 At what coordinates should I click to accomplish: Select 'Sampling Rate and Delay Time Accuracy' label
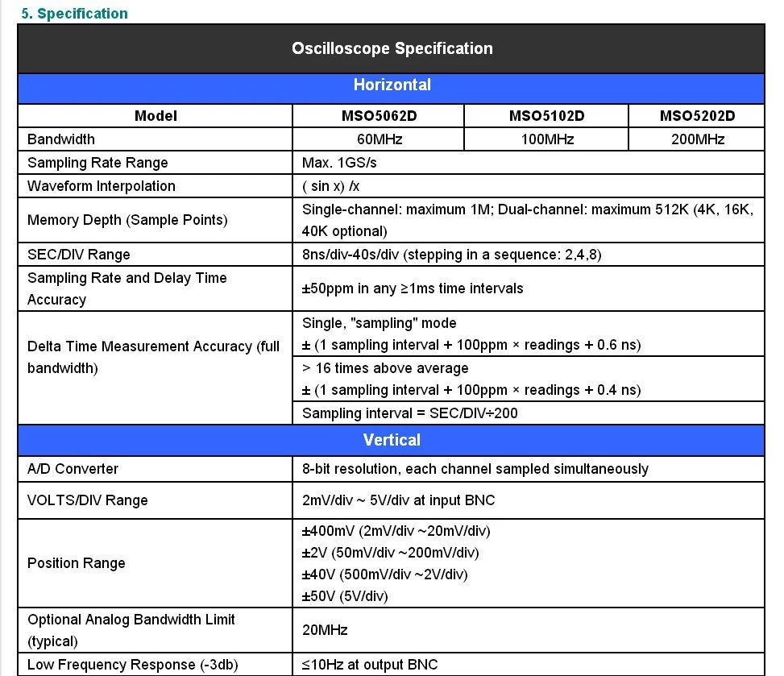[x=127, y=288]
